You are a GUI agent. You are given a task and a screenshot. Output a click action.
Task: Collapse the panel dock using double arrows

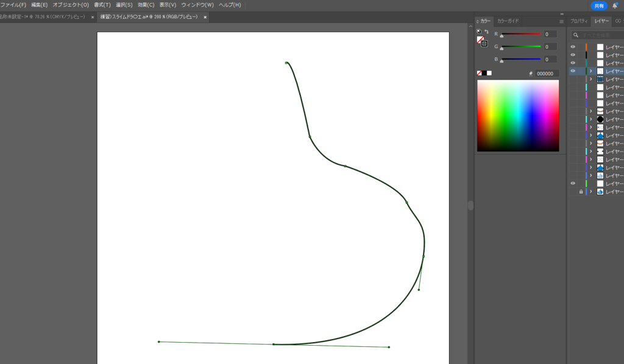[x=561, y=14]
